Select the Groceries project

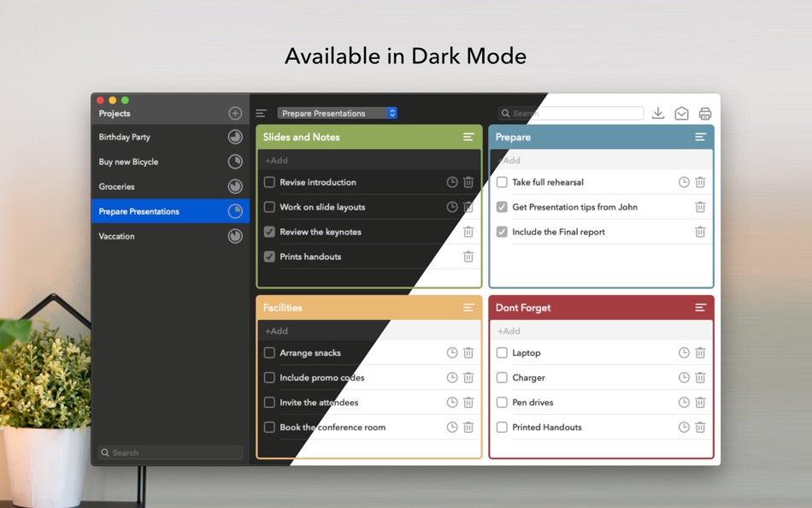170,186
